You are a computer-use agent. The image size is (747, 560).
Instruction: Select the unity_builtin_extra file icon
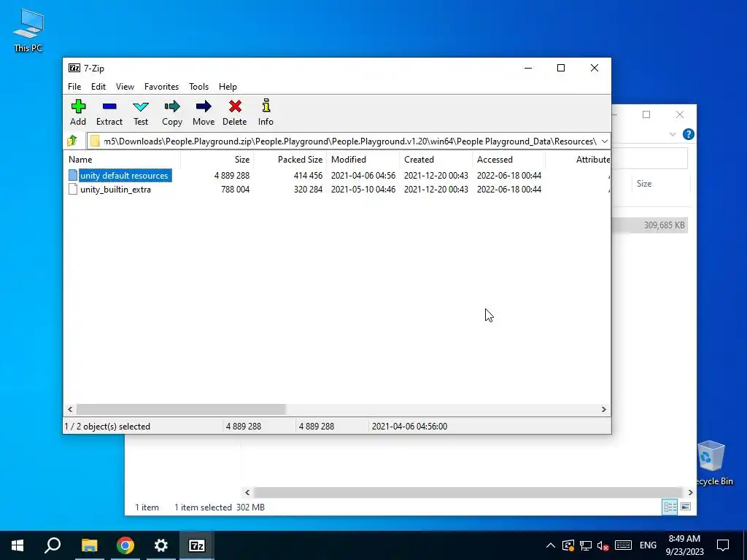point(73,189)
